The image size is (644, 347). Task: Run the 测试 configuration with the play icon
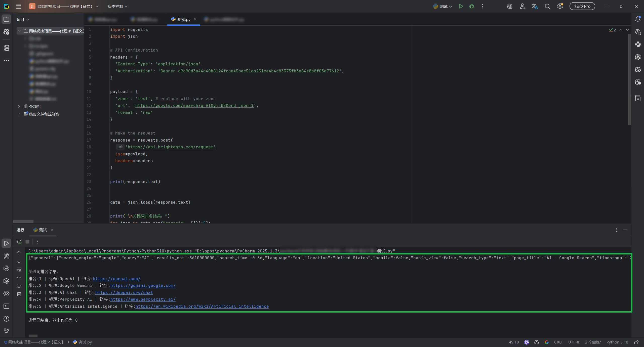pos(461,6)
